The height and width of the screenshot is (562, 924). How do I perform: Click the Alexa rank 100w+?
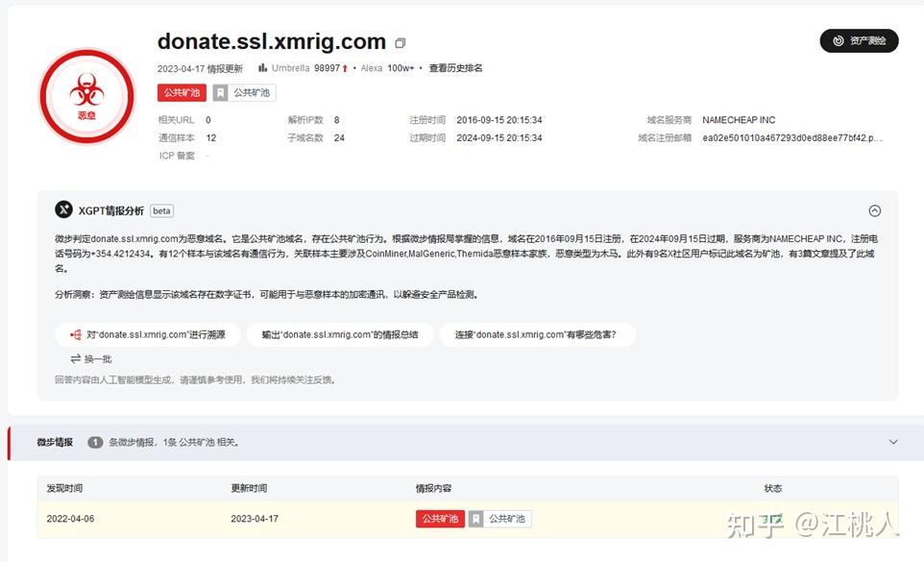click(401, 68)
